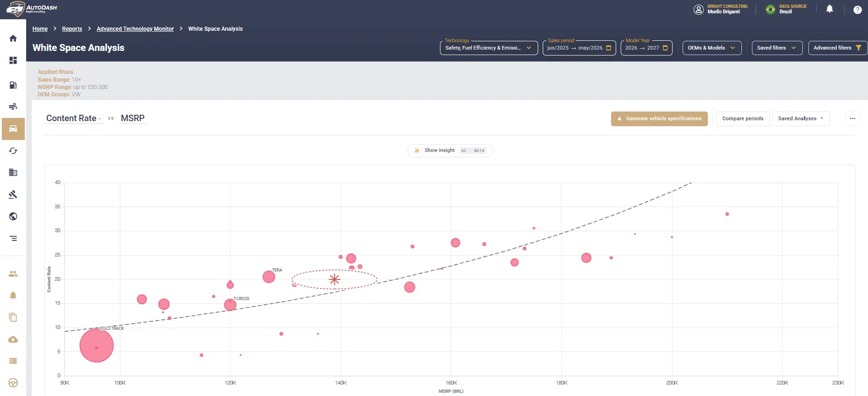Open notifications bell in top bar
The width and height of the screenshot is (868, 396).
click(829, 9)
